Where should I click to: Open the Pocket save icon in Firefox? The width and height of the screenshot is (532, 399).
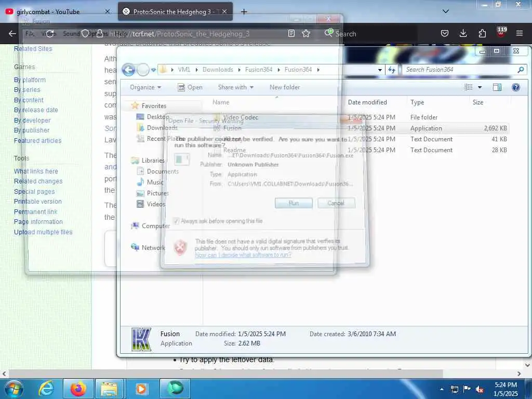tap(445, 33)
